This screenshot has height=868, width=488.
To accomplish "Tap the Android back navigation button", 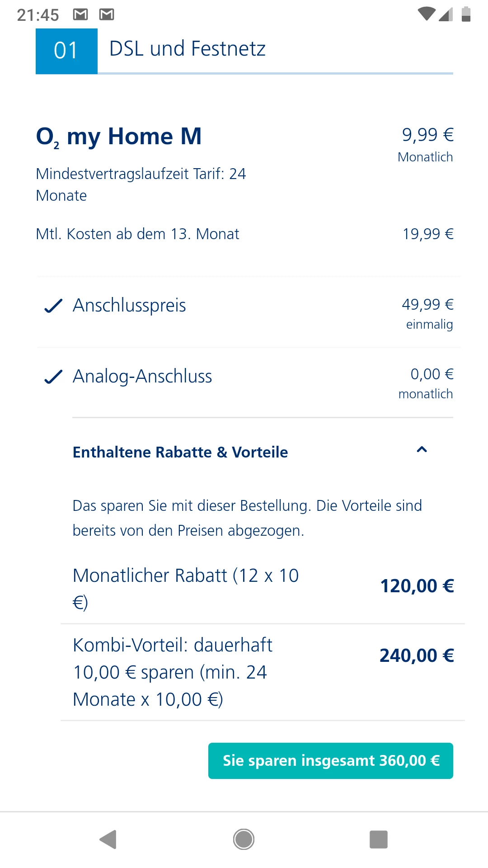I will pyautogui.click(x=108, y=840).
